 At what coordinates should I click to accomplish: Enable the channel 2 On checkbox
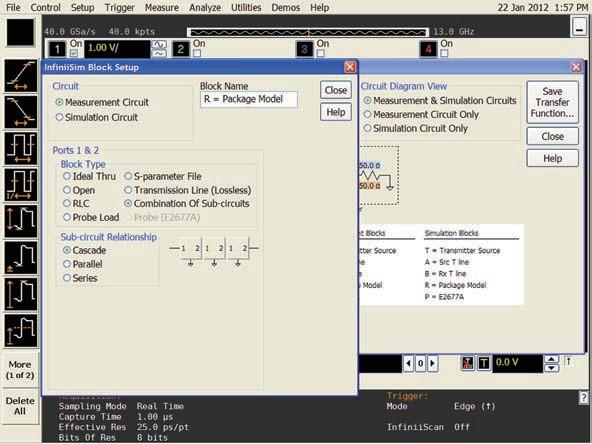point(197,53)
